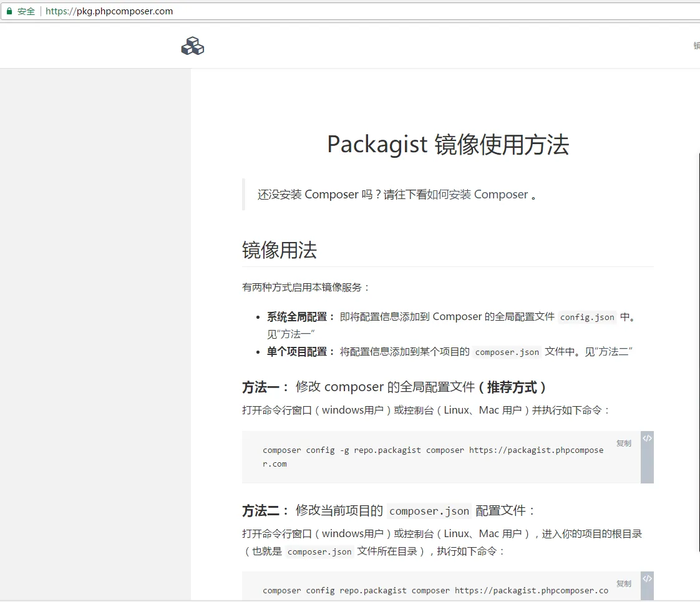
Task: Click the composer config -g repo.packagist command text
Action: point(433,457)
